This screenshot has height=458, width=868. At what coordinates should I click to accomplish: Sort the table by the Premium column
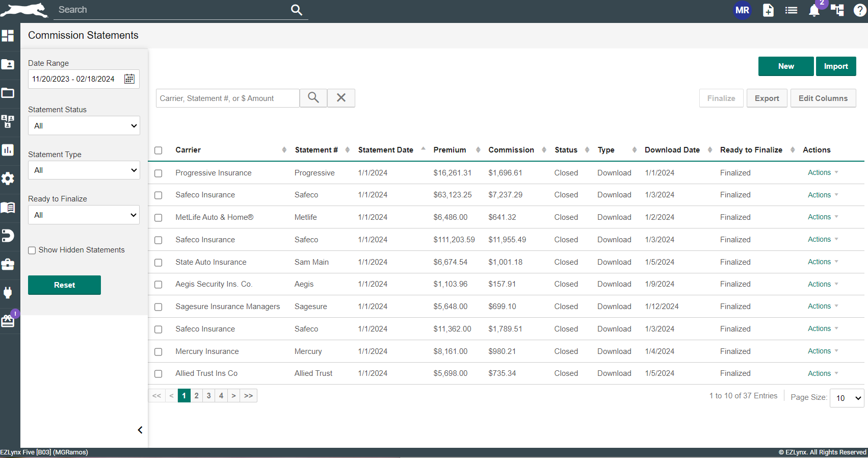pyautogui.click(x=478, y=150)
